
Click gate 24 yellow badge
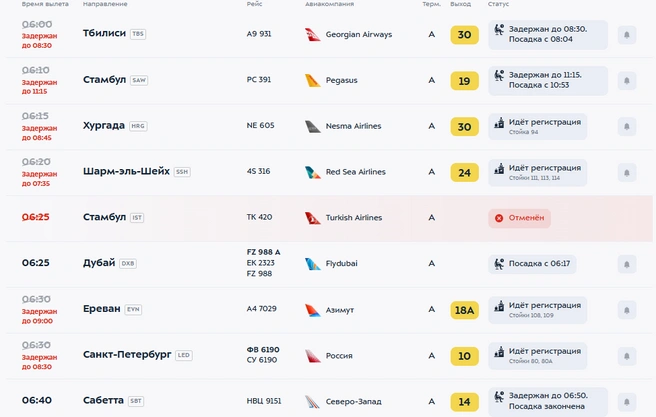click(x=464, y=172)
